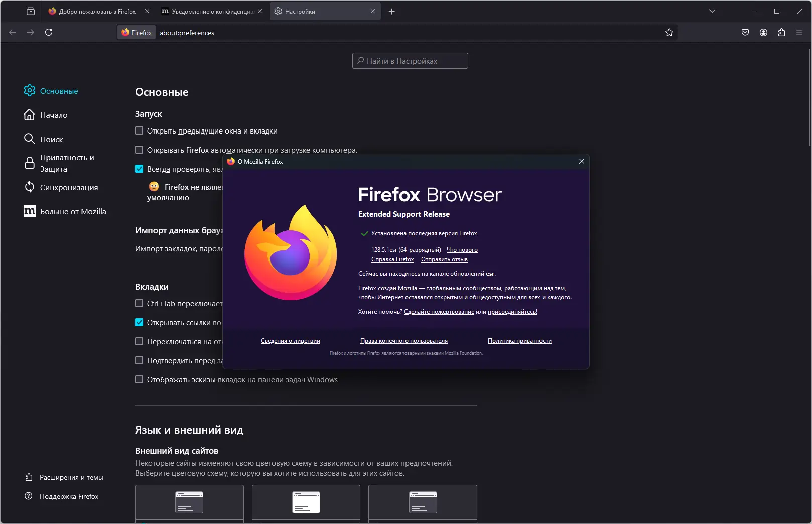
Task: Open the 'Поиск' settings category
Action: [x=43, y=139]
